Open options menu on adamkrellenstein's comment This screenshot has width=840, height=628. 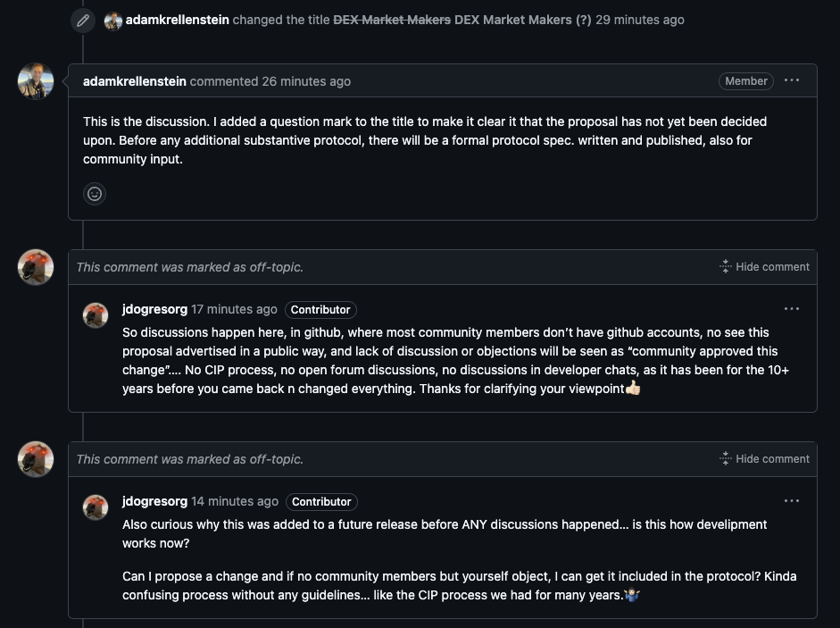click(791, 81)
